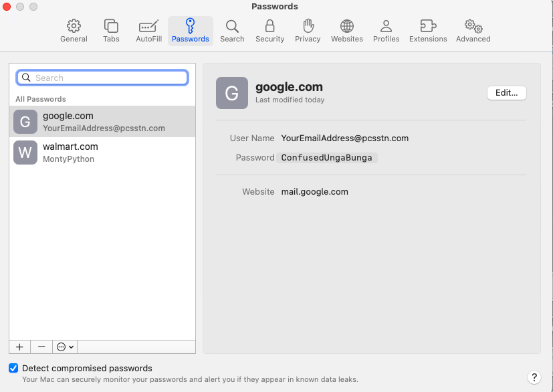The image size is (553, 392).
Task: Click the W icon for walmart.com entry
Action: (25, 153)
